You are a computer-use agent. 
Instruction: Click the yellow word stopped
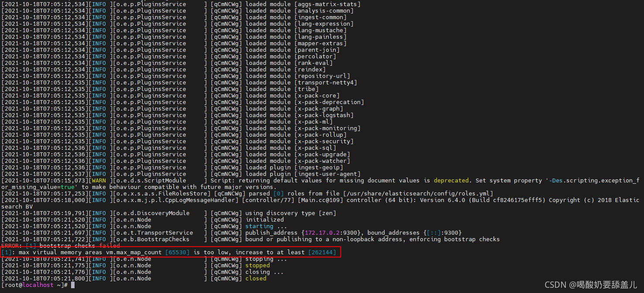pyautogui.click(x=257, y=266)
